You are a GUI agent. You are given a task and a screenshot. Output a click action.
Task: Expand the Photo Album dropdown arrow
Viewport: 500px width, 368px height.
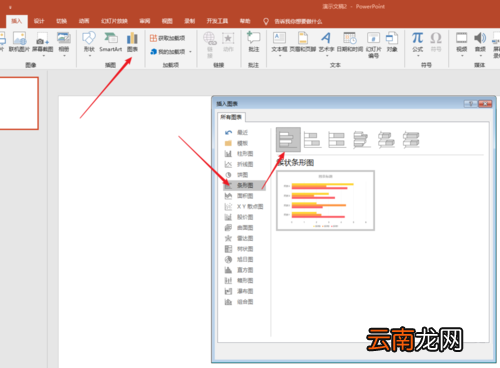[64, 56]
